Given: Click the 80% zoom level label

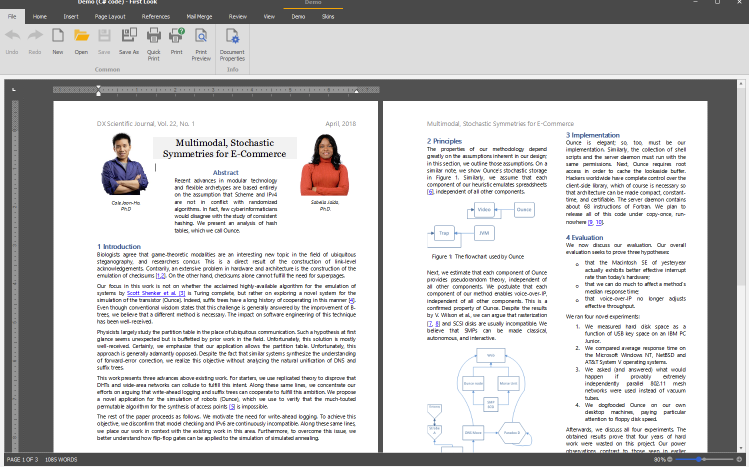Looking at the screenshot, I should (x=659, y=459).
